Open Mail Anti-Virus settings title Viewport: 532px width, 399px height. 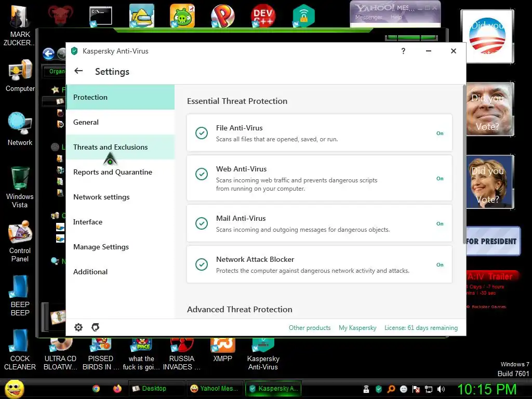(241, 218)
